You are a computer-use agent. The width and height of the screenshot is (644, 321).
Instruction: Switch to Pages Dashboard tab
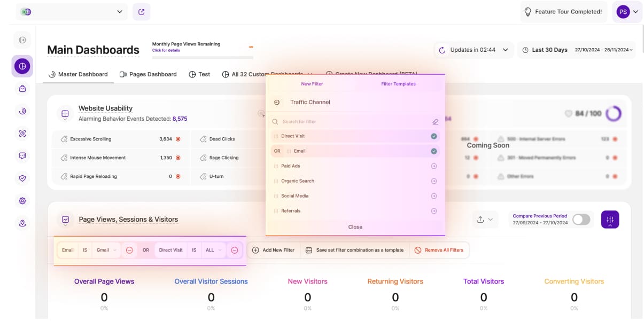148,74
